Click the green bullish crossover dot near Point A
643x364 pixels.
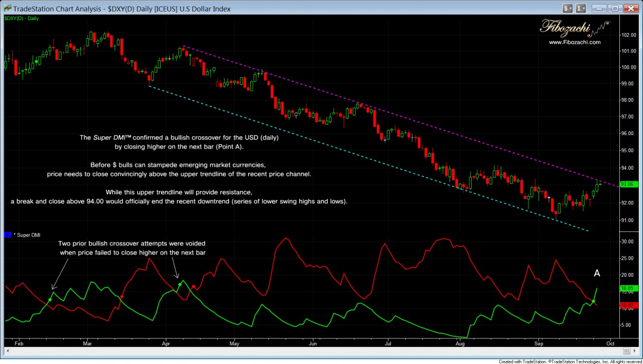click(593, 301)
